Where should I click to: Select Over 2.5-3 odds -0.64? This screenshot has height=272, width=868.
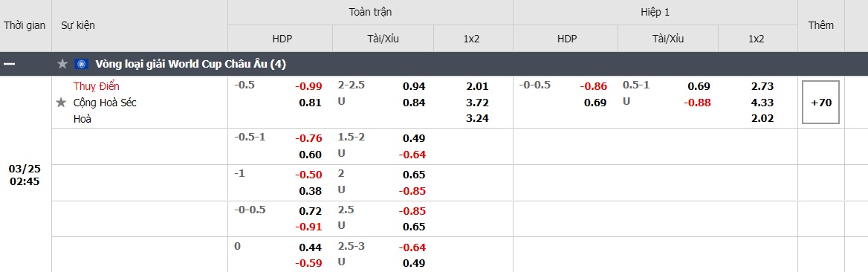coord(412,247)
